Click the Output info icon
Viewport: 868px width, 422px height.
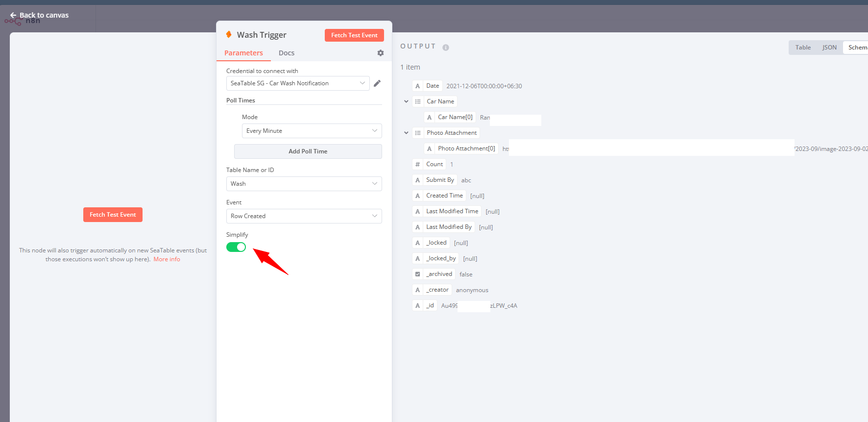(446, 48)
